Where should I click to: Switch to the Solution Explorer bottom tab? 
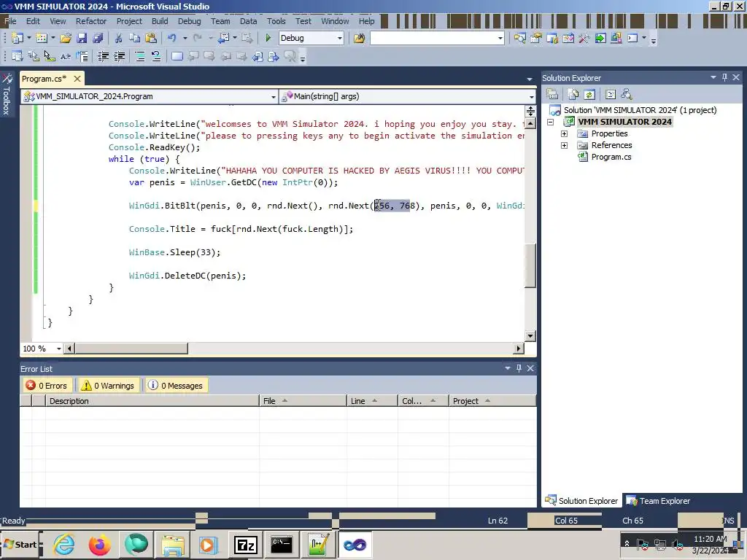point(581,501)
